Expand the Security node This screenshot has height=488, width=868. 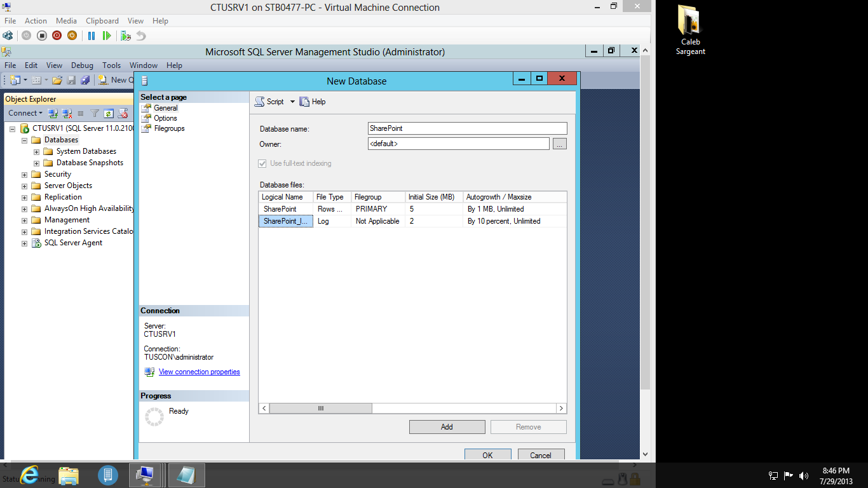(24, 174)
